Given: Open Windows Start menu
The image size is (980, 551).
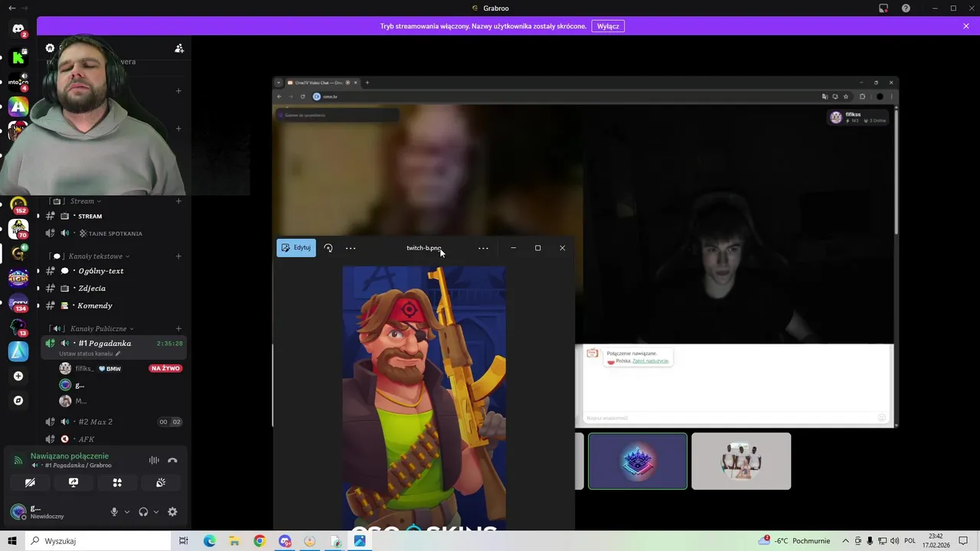Looking at the screenshot, I should [x=12, y=541].
